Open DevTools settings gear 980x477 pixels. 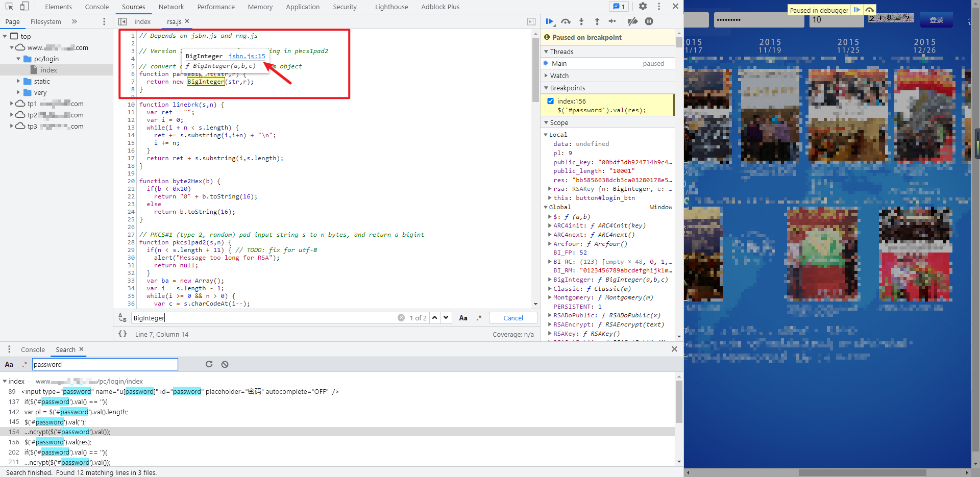(x=643, y=7)
